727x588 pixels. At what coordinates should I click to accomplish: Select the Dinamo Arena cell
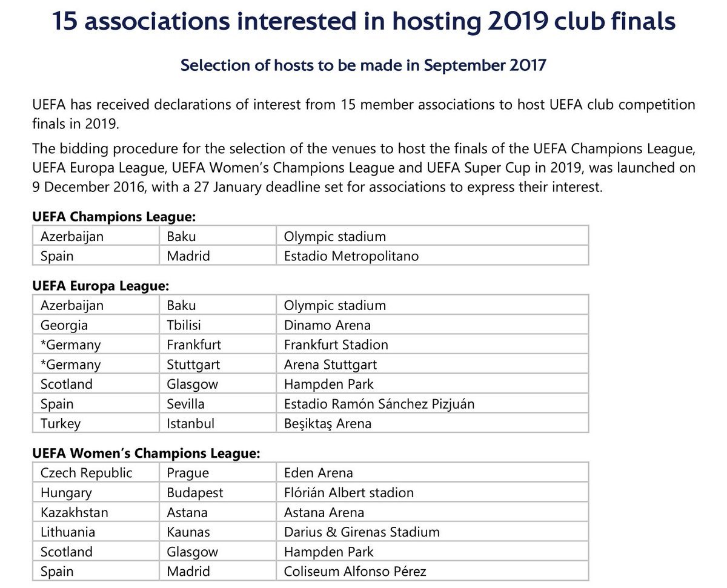(433, 325)
